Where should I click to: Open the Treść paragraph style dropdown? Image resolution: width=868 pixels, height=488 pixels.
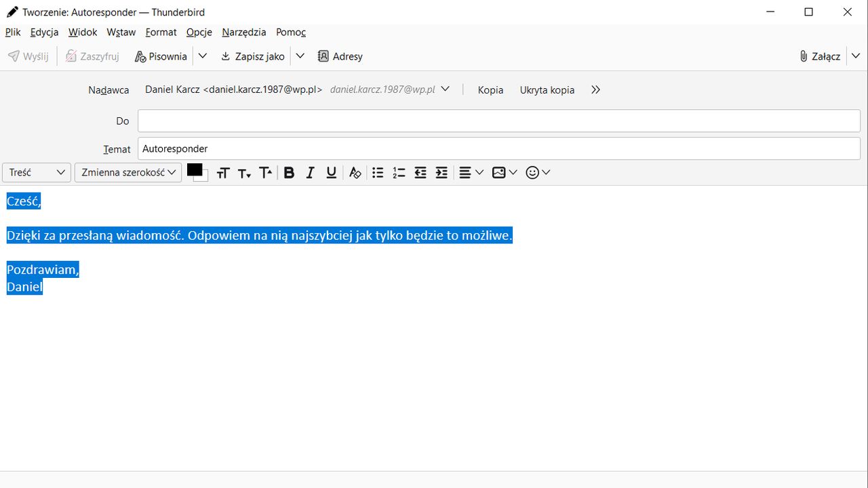pyautogui.click(x=37, y=172)
